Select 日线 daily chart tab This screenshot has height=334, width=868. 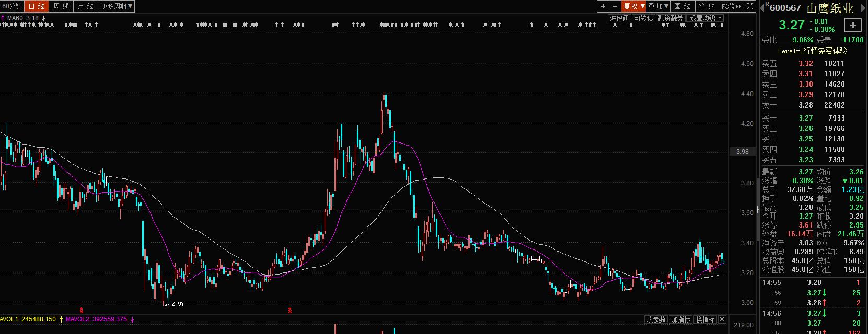click(x=37, y=6)
